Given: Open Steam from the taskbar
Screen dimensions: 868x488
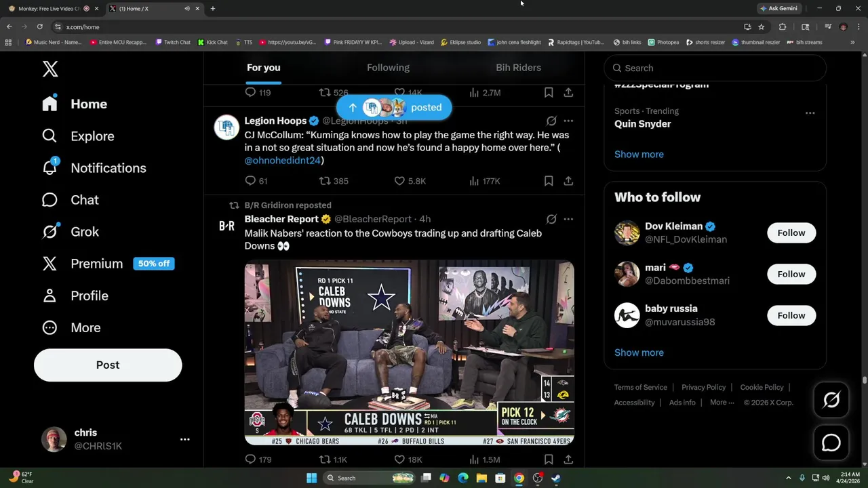Looking at the screenshot, I should click(556, 479).
